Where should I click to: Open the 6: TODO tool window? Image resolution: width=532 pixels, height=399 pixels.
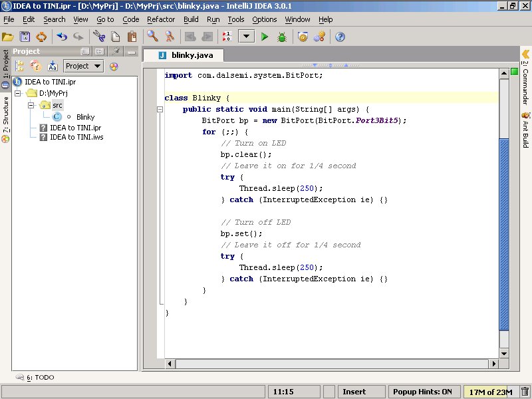click(x=35, y=377)
